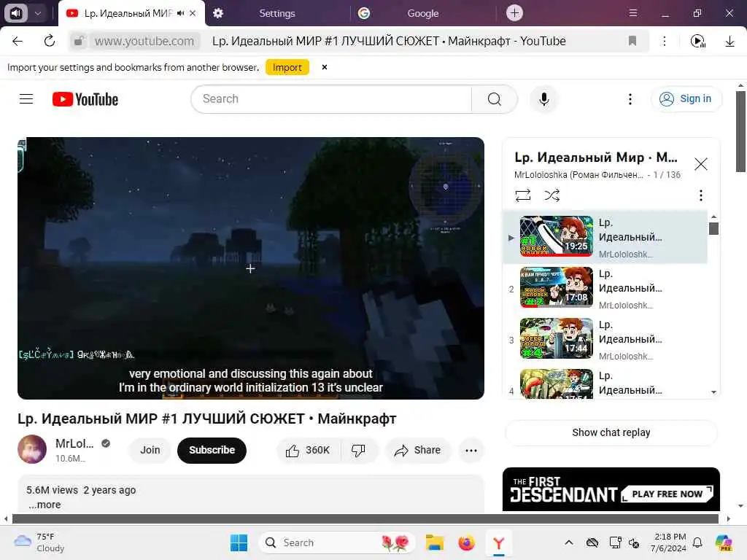
Task: Open the notification bell in the taskbar
Action: [697, 542]
